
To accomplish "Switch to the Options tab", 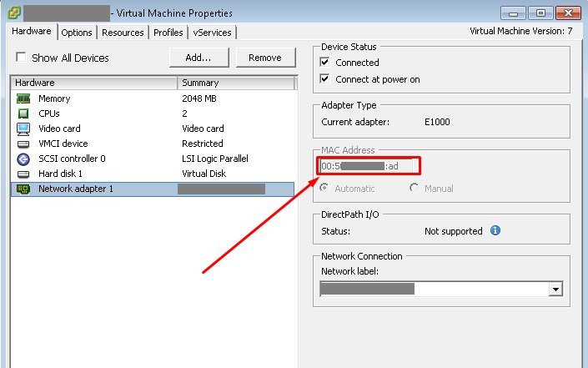I will point(77,33).
